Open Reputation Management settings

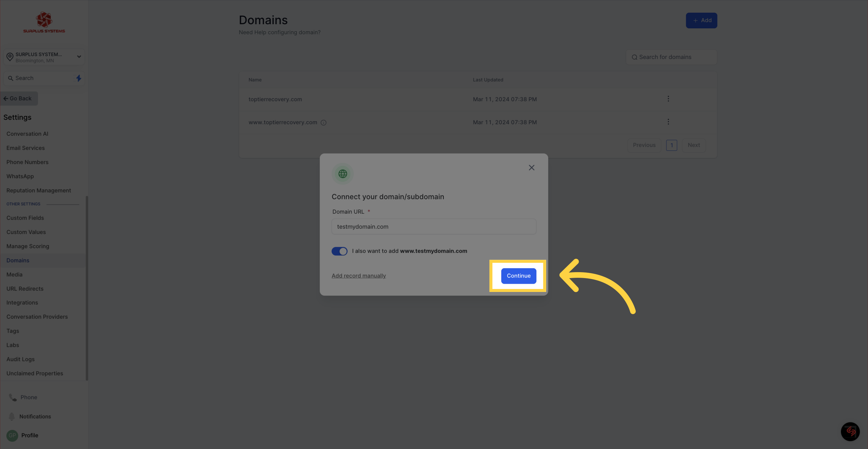38,190
